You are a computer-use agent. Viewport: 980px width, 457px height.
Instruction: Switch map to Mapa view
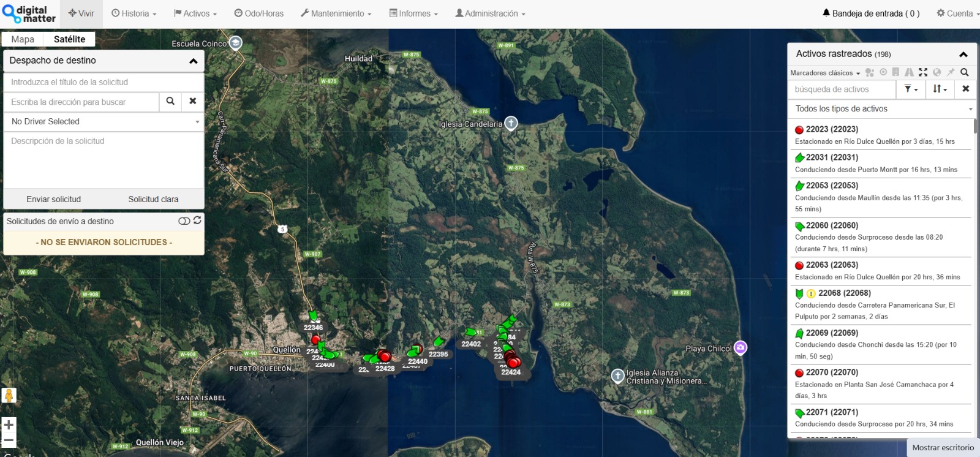click(x=23, y=39)
